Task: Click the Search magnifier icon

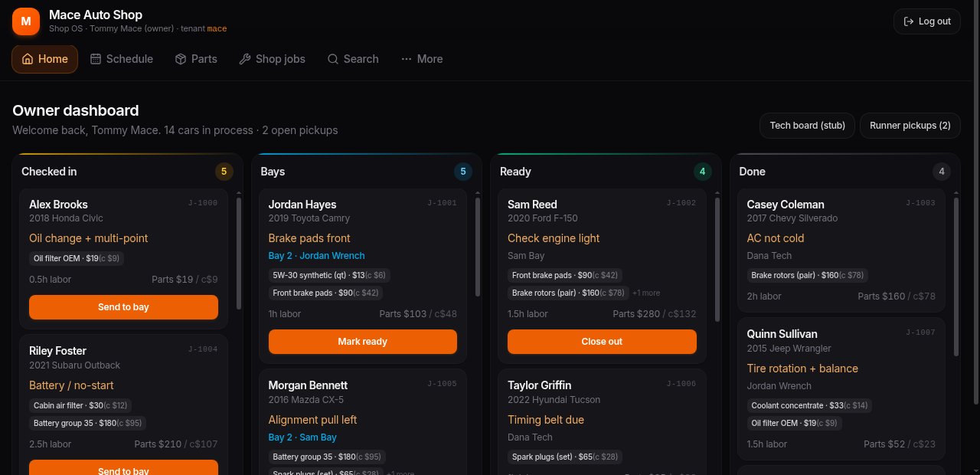Action: [333, 59]
